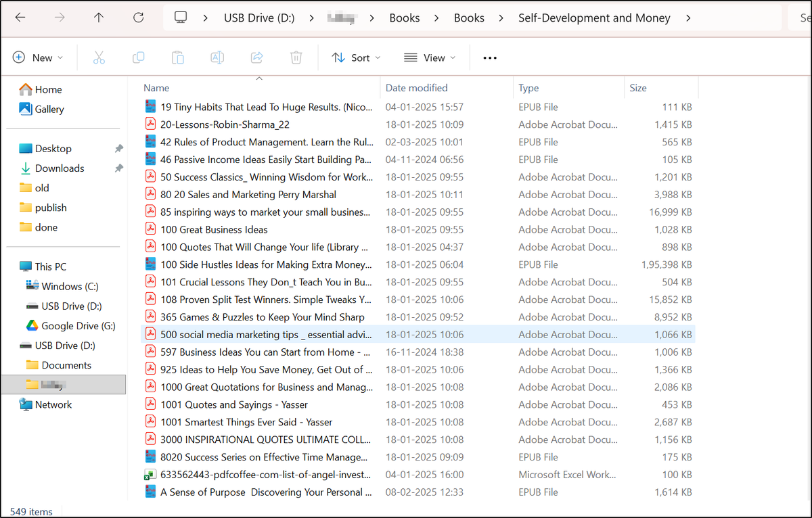Click the Paste clipboard icon
812x518 pixels.
[x=178, y=58]
